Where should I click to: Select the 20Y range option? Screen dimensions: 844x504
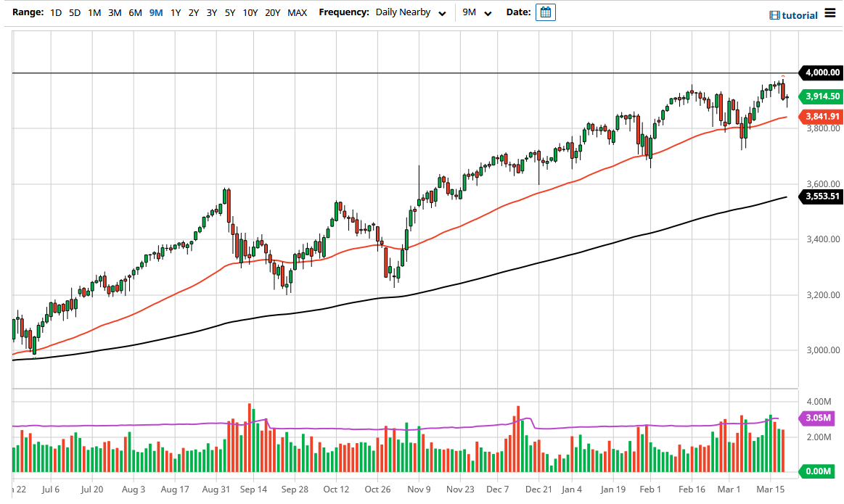(272, 12)
